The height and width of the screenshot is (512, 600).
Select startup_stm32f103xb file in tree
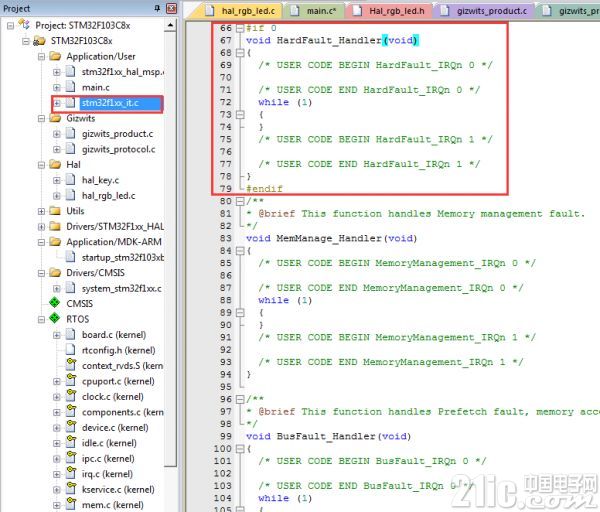122,258
